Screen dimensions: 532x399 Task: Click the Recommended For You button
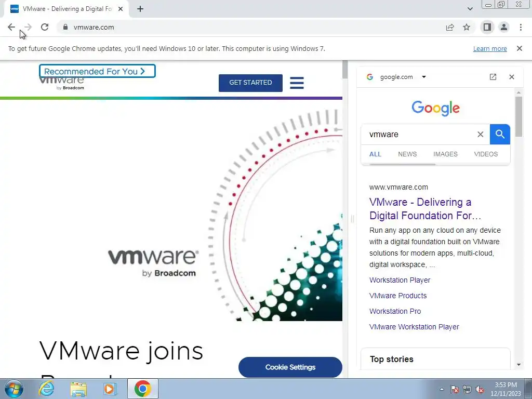[x=97, y=71]
